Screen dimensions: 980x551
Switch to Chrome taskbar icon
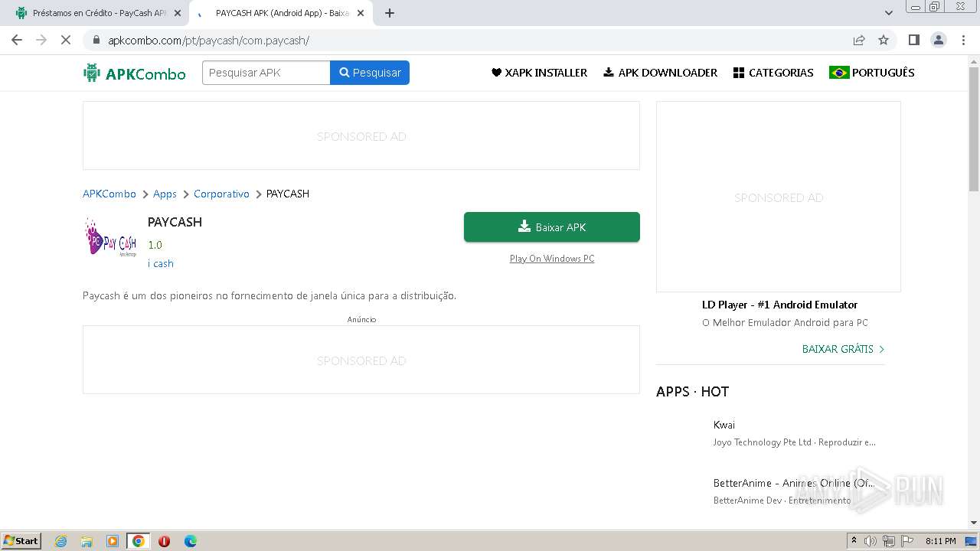139,541
